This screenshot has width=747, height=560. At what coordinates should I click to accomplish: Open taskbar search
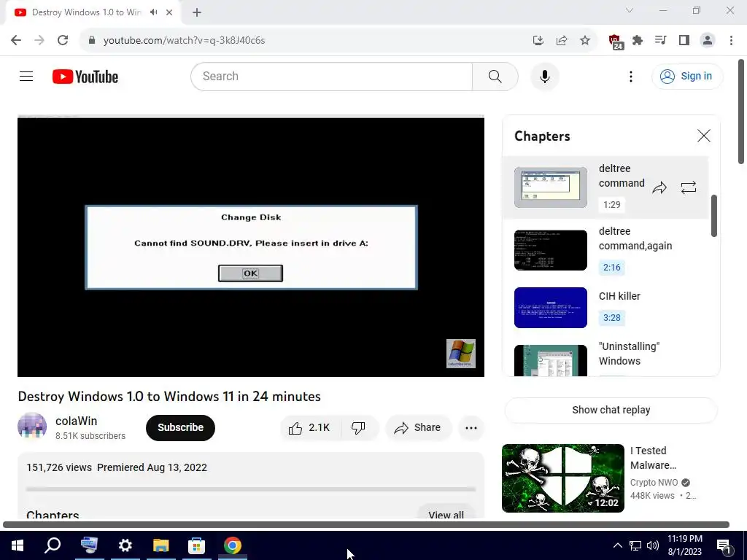(53, 545)
